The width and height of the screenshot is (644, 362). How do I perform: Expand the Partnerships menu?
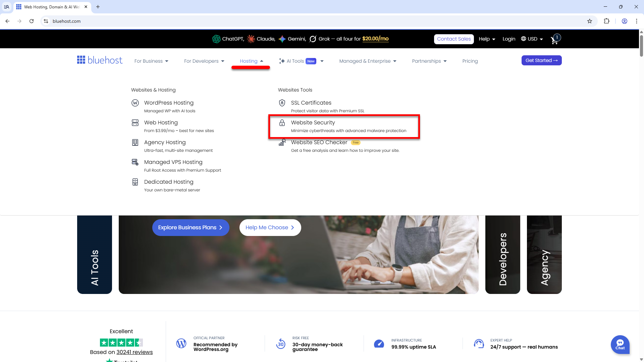[429, 61]
